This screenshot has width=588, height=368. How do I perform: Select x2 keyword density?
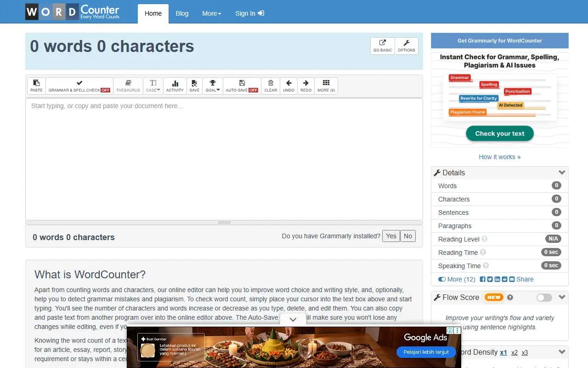[514, 353]
